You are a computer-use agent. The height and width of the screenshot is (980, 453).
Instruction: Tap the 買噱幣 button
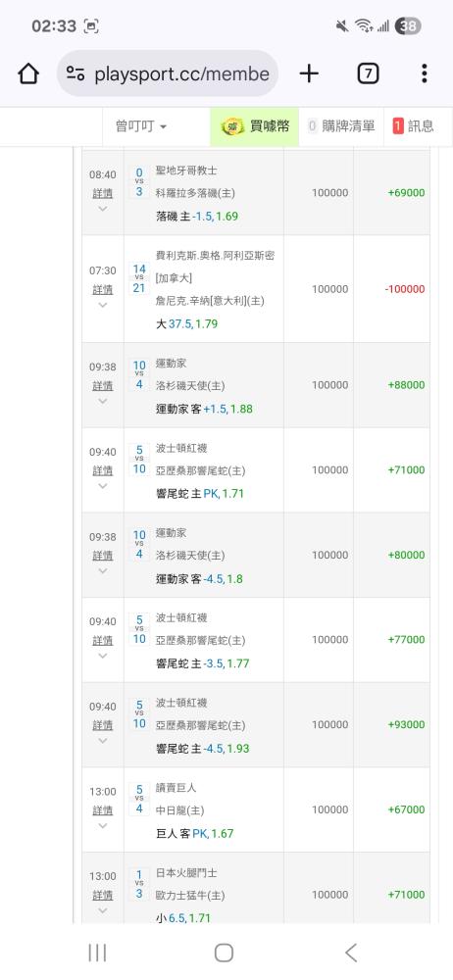[x=255, y=126]
